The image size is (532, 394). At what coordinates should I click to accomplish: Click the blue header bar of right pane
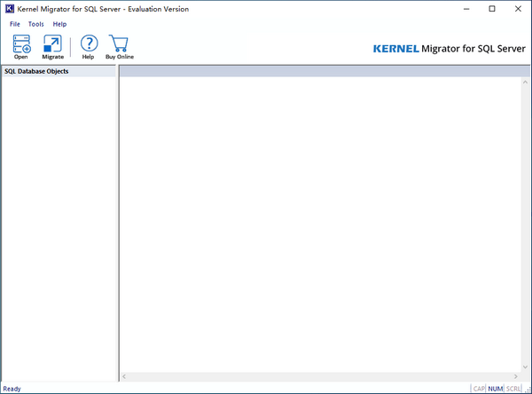[x=319, y=71]
